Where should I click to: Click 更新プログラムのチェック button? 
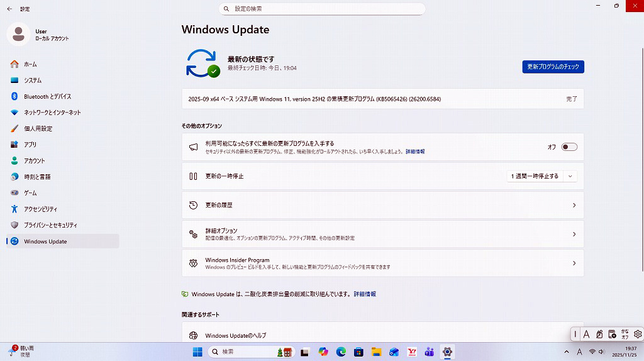coord(553,67)
